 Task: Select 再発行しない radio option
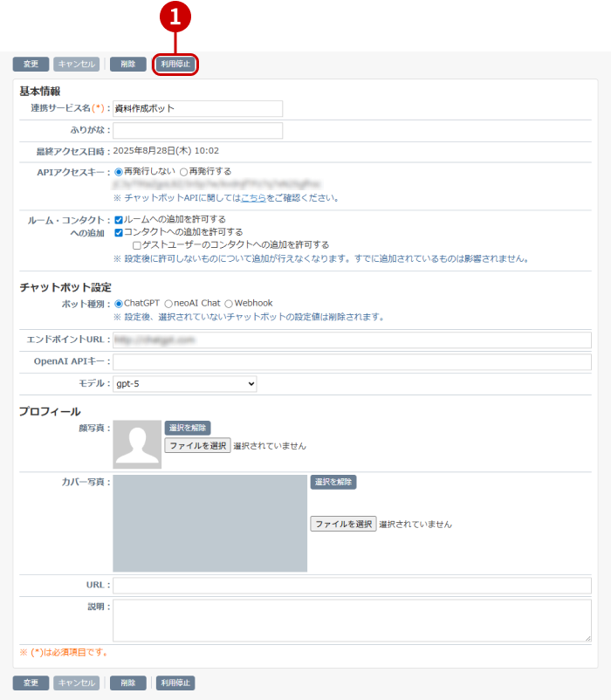119,172
